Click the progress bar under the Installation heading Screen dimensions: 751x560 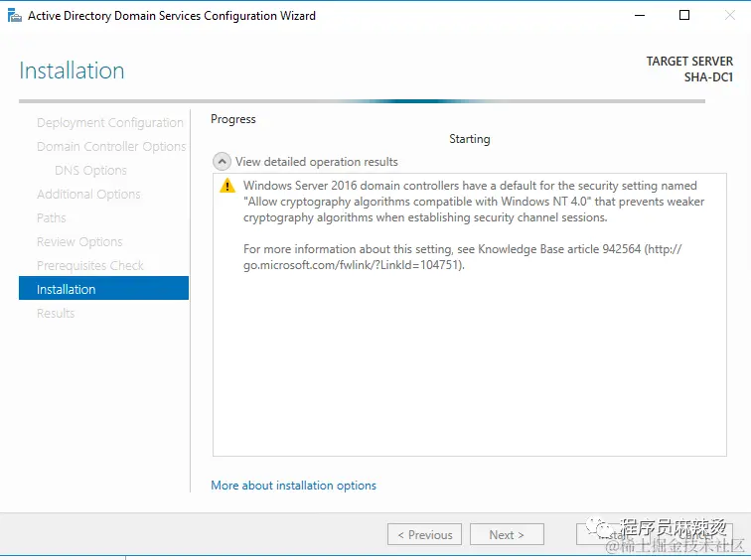[x=362, y=101]
